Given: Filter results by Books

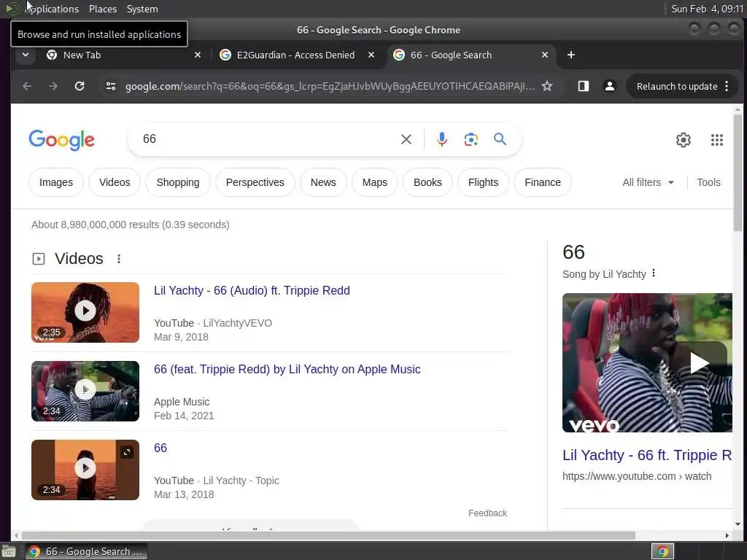Looking at the screenshot, I should click(427, 182).
